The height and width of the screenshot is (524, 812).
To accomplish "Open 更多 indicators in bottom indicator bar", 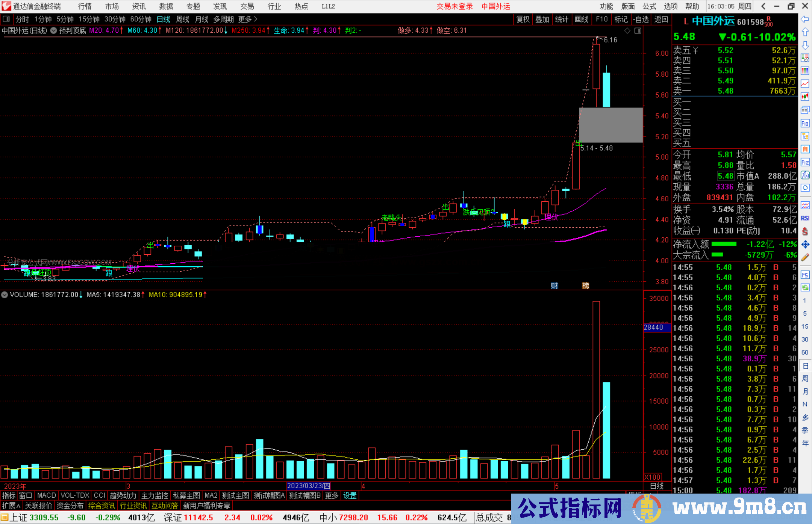I will point(332,495).
